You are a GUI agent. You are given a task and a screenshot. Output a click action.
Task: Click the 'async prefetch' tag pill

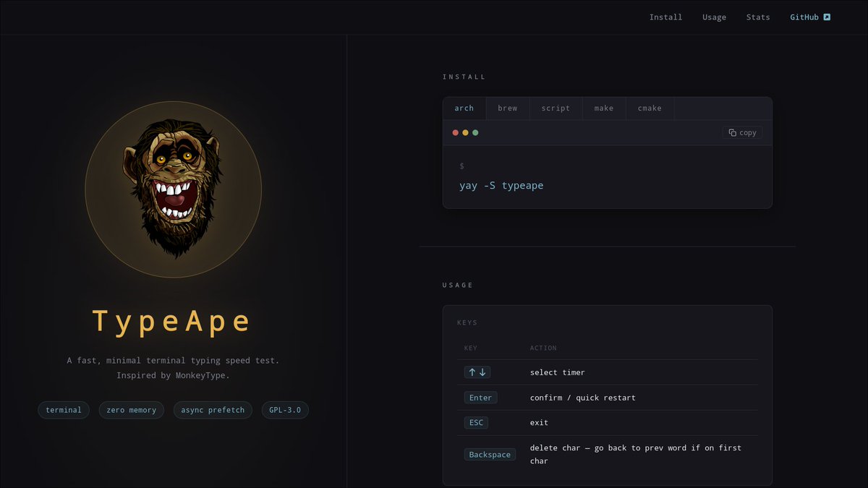coord(213,410)
